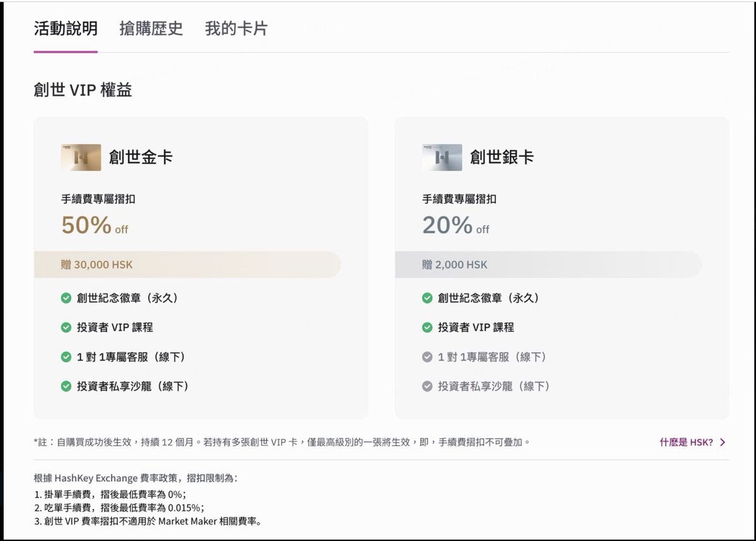This screenshot has width=756, height=541.
Task: Click the 創世金卡 card thumbnail image
Action: (x=81, y=158)
